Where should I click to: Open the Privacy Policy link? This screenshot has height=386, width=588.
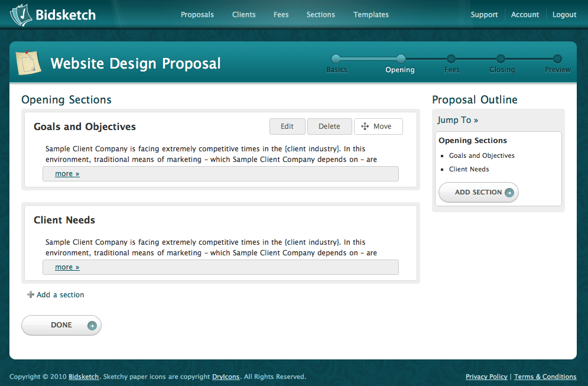pyautogui.click(x=486, y=377)
